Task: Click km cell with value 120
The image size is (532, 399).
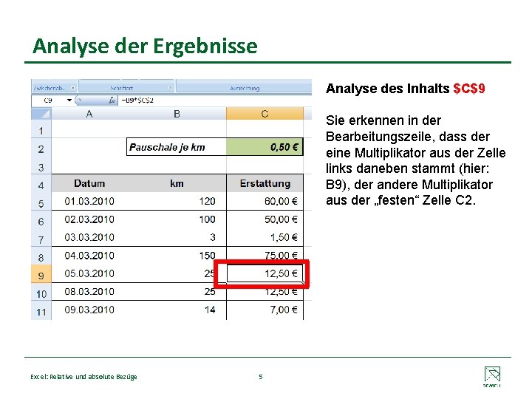Action: 177,201
